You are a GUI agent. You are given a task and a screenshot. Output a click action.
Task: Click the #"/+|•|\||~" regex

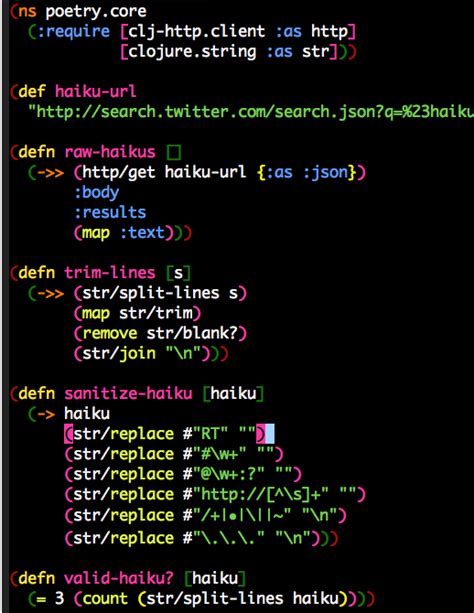pyautogui.click(x=237, y=515)
